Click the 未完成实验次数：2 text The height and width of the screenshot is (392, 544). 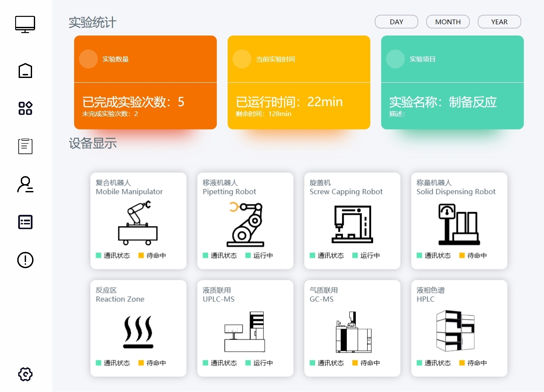click(x=110, y=114)
